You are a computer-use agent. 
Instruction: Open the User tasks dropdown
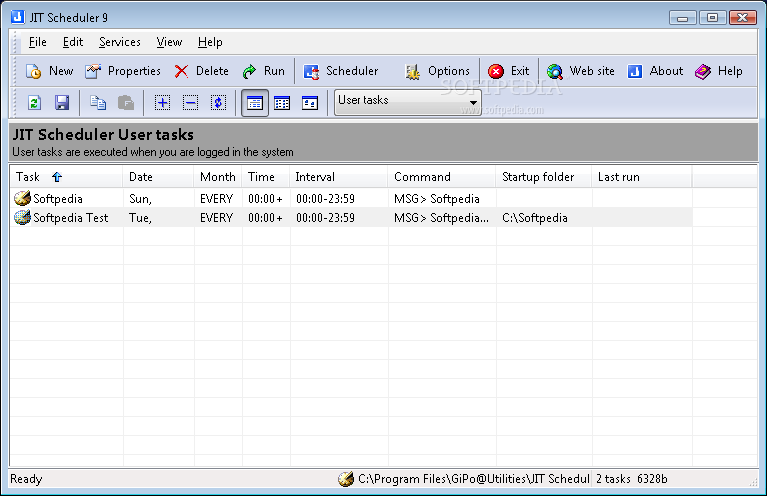[407, 102]
